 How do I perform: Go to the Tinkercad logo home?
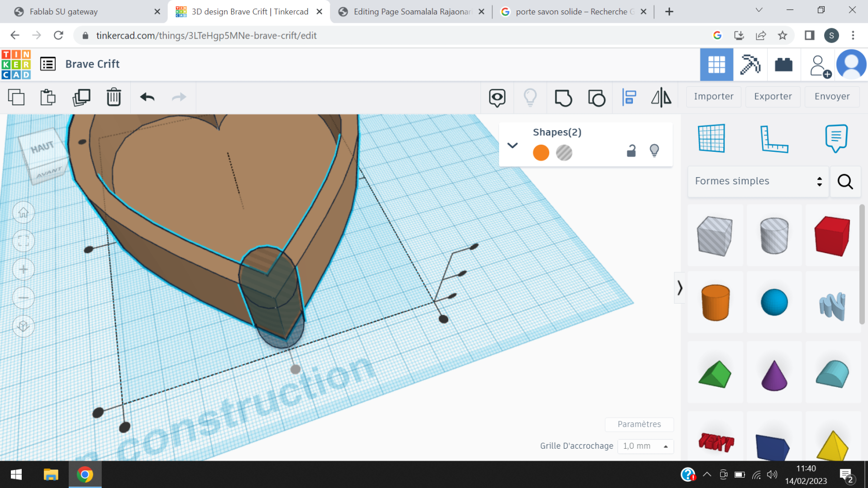(16, 65)
